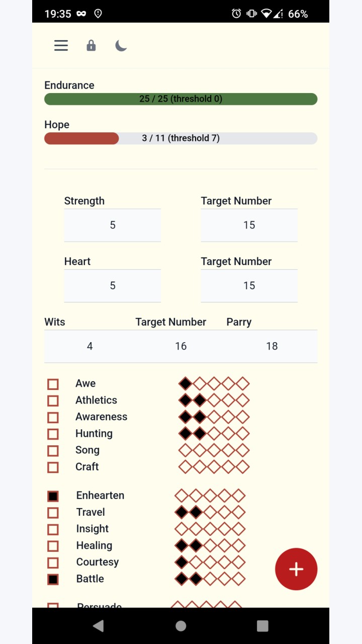Tap the Android back navigation button
Viewport: 362px width, 644px height.
coord(99,626)
